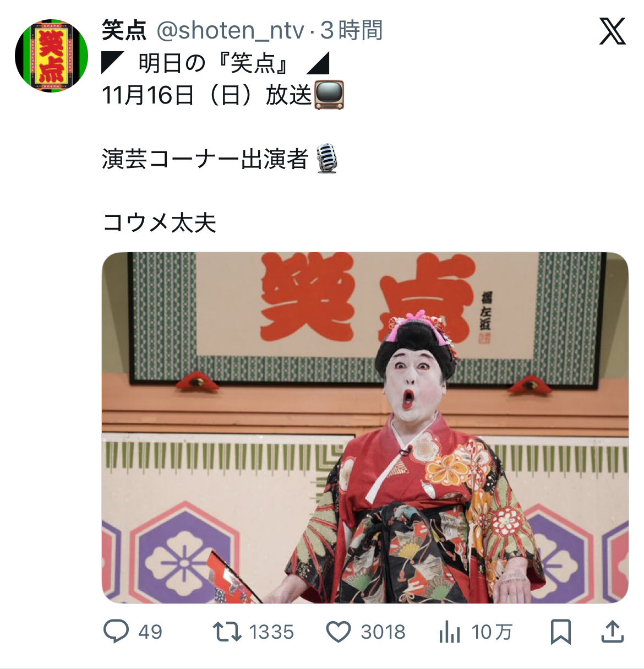
Task: Open the @shoten_ntv handle link
Action: click(230, 31)
